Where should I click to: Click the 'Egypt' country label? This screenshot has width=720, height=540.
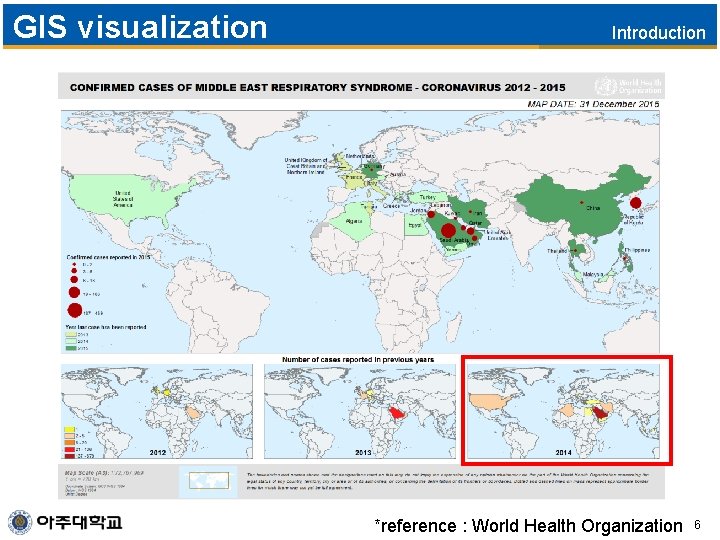pyautogui.click(x=415, y=225)
